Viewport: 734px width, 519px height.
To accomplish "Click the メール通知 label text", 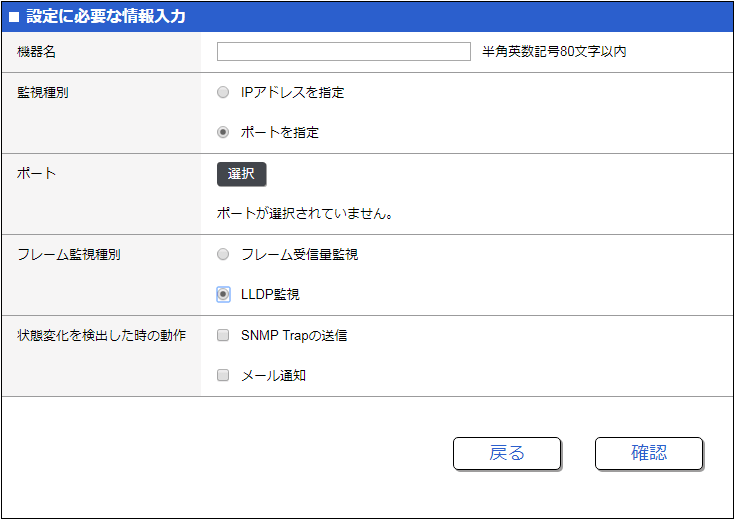I will (x=273, y=376).
